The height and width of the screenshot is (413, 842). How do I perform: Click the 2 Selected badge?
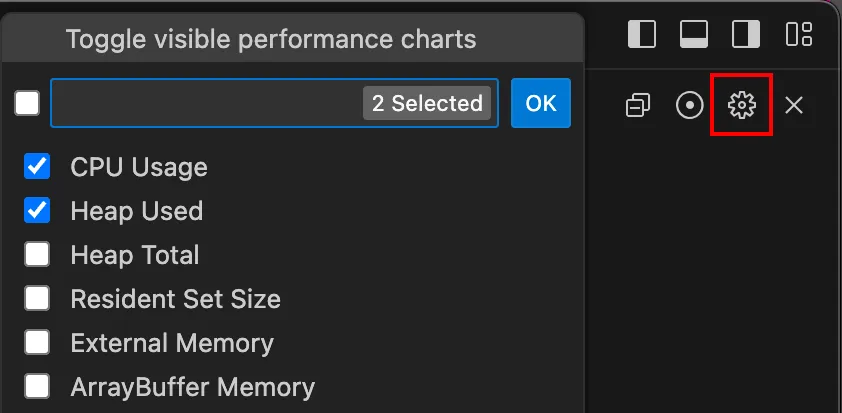(x=427, y=103)
